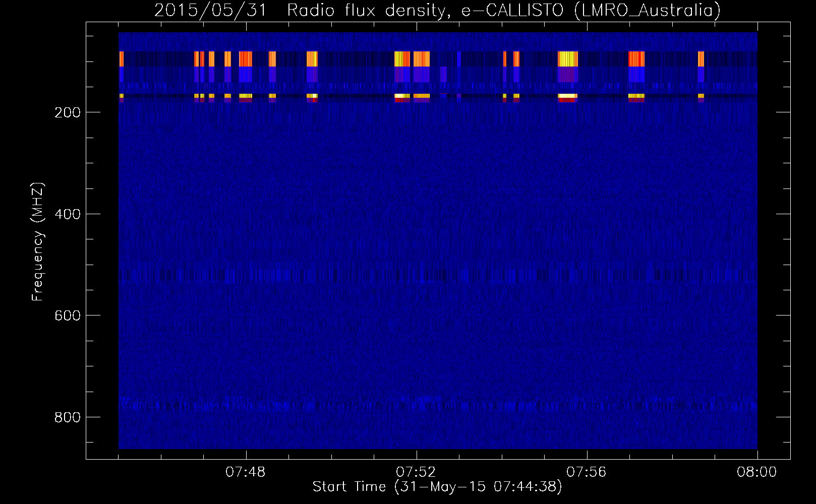Click the 08:00 time tick label
This screenshot has width=816, height=504.
757,472
